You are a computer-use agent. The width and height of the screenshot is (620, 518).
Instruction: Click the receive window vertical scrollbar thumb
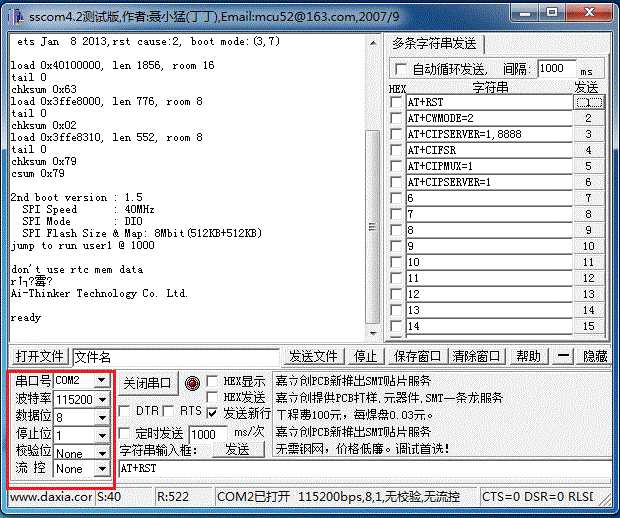pyautogui.click(x=372, y=226)
